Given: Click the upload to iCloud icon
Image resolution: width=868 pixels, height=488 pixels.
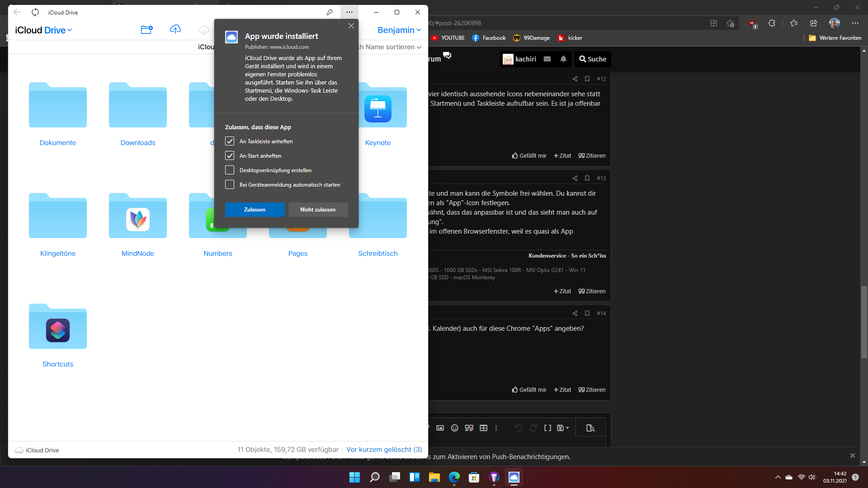Looking at the screenshot, I should [x=175, y=29].
